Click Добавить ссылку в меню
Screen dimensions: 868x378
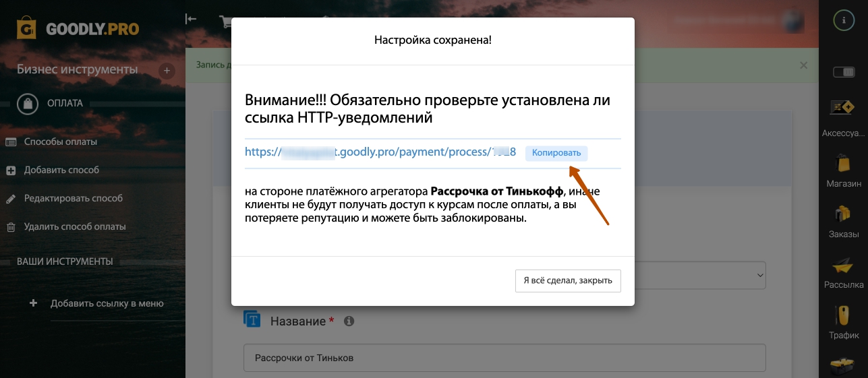[107, 303]
